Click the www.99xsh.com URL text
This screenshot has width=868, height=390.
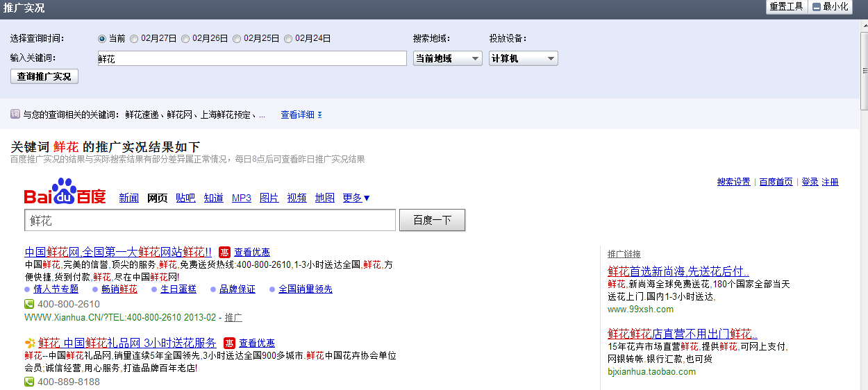tap(640, 310)
